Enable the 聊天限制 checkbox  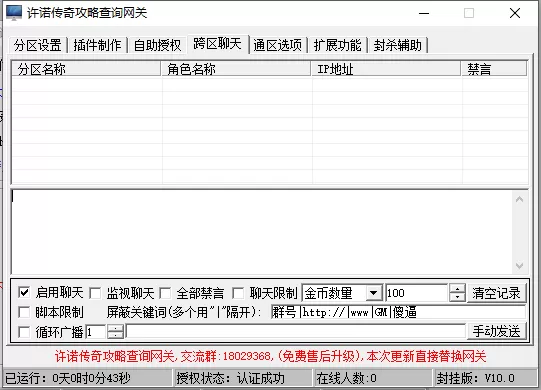(238, 293)
